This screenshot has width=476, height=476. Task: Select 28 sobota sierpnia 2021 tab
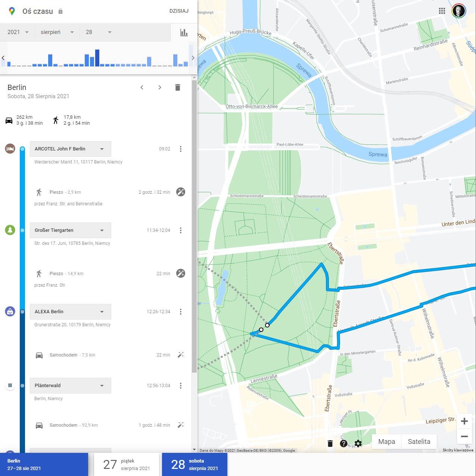(195, 464)
